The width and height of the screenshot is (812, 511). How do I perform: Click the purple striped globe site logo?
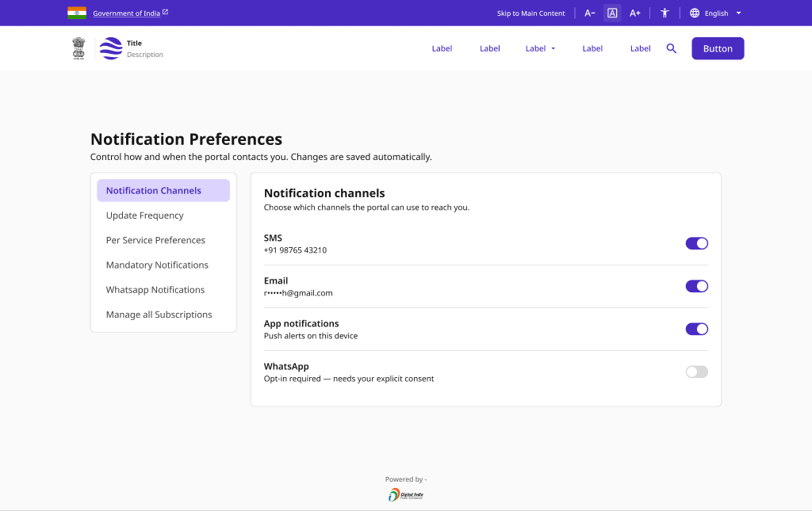tap(111, 48)
